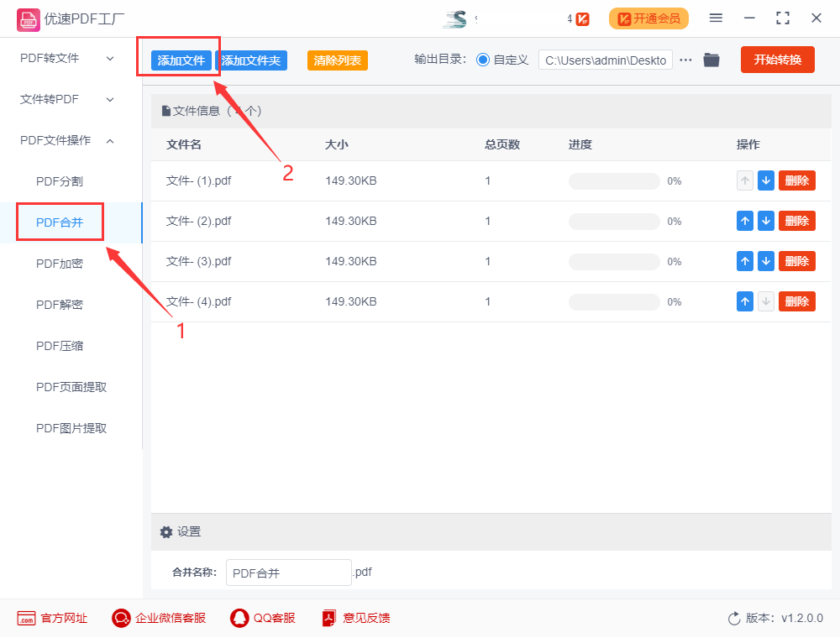The height and width of the screenshot is (638, 840).
Task: Click the version refresh icon
Action: click(734, 619)
